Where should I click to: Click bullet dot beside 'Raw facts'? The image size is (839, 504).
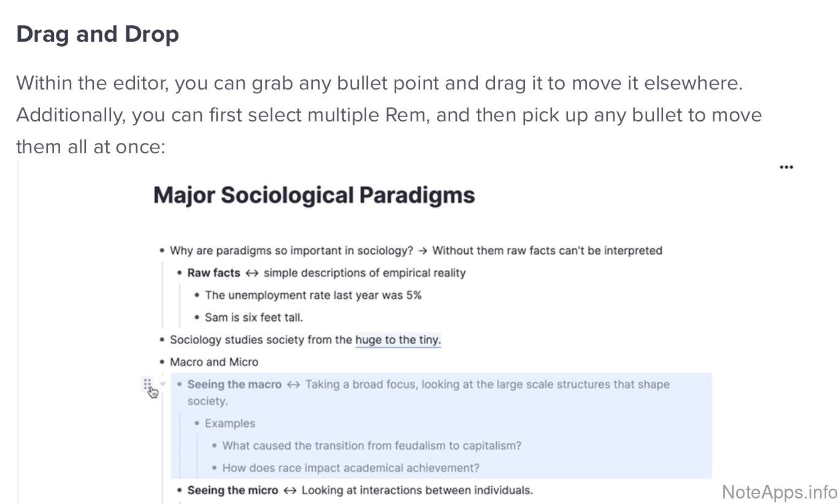point(180,273)
